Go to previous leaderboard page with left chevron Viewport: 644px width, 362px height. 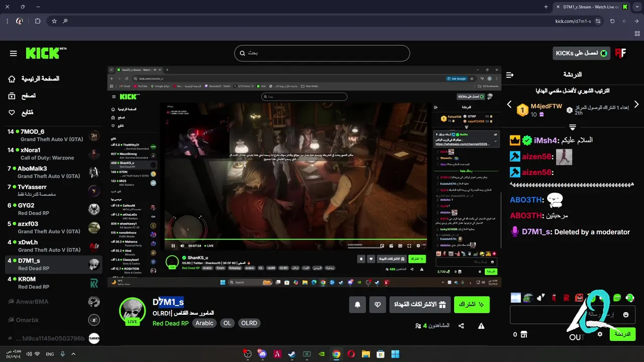pos(509,105)
